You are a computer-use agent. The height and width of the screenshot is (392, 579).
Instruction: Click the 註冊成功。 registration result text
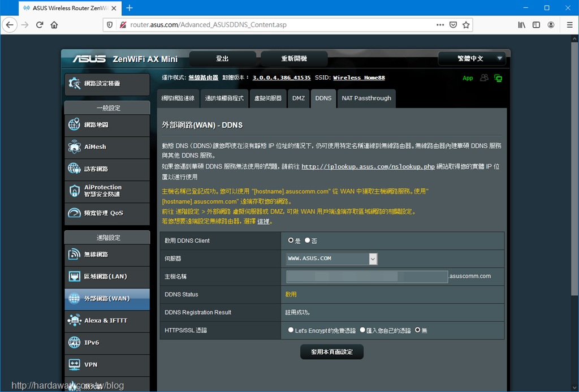click(297, 313)
